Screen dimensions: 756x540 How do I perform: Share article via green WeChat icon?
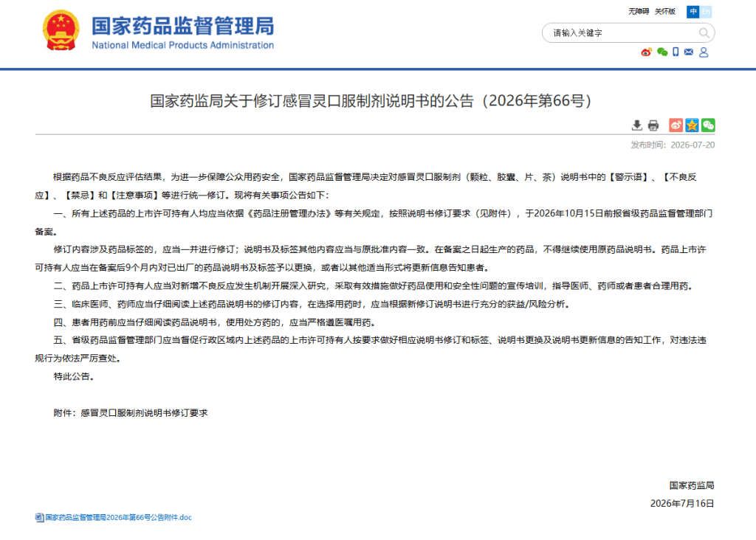click(x=708, y=125)
